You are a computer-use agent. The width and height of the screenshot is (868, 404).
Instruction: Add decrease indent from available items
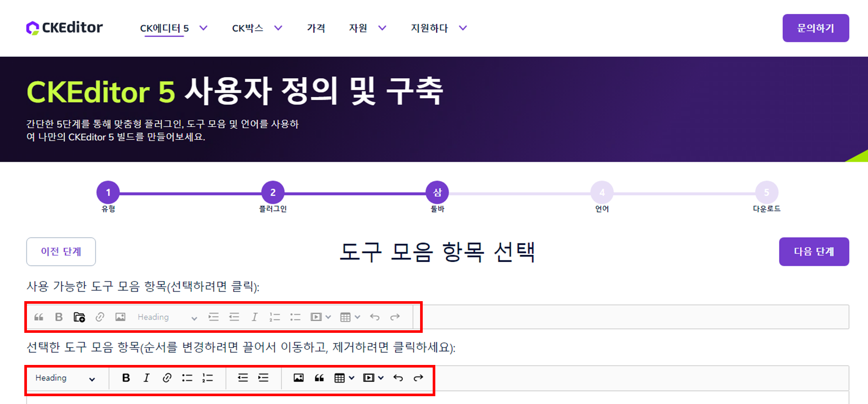coord(234,317)
